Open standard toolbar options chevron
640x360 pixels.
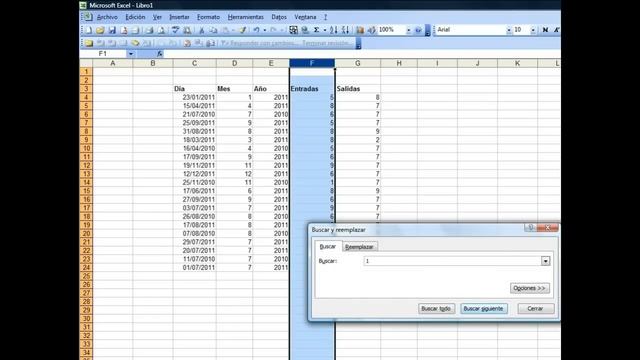[x=427, y=30]
